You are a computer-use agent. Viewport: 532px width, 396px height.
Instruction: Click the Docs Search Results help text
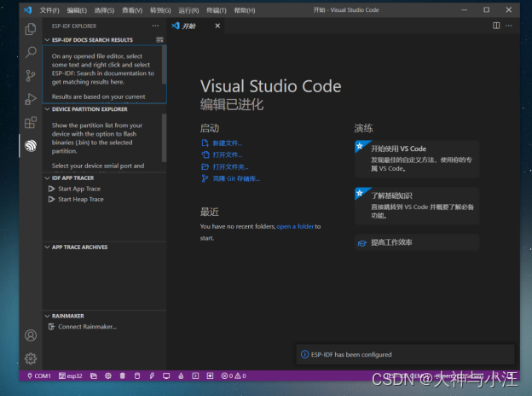click(x=103, y=69)
